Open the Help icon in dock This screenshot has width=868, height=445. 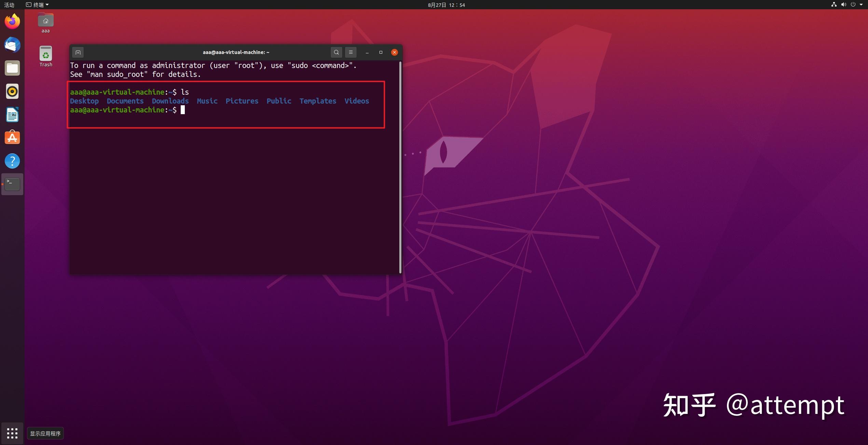tap(12, 161)
